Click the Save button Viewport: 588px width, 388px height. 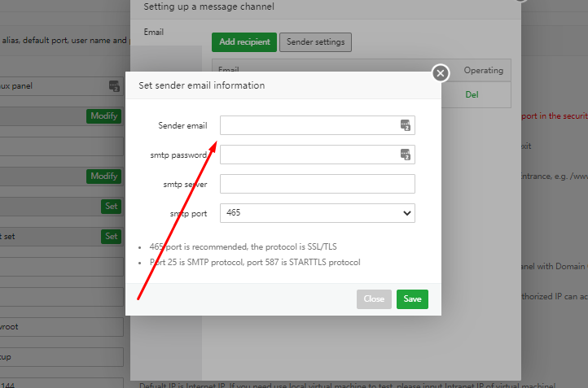[x=412, y=299]
